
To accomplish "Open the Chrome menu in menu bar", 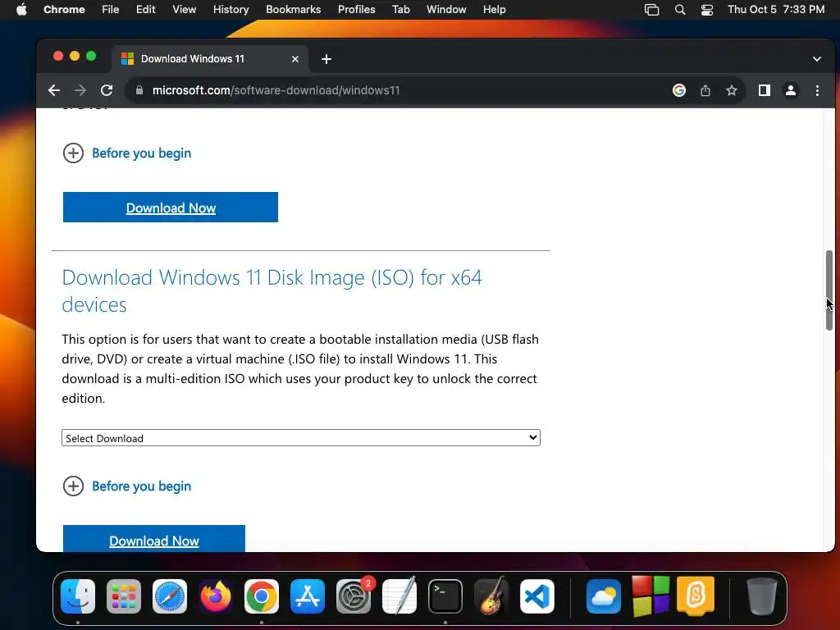I will click(64, 10).
